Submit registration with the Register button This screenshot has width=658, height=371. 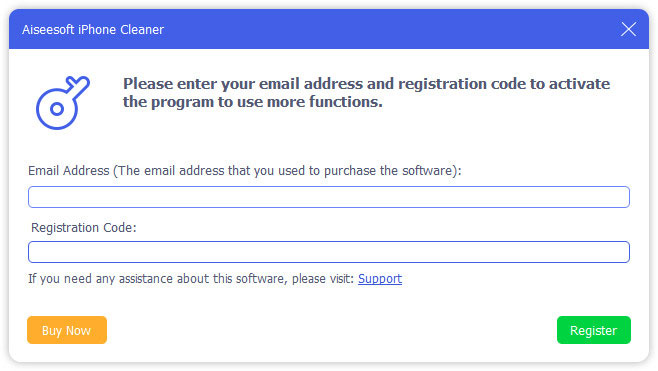pyautogui.click(x=593, y=330)
